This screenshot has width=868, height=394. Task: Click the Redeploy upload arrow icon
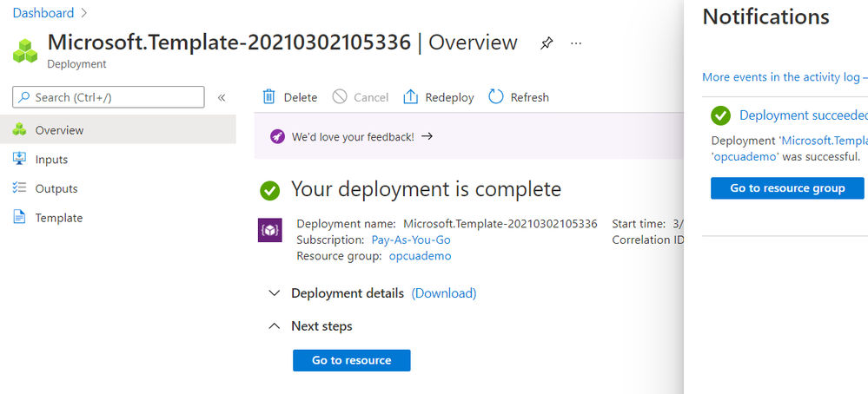click(x=410, y=96)
